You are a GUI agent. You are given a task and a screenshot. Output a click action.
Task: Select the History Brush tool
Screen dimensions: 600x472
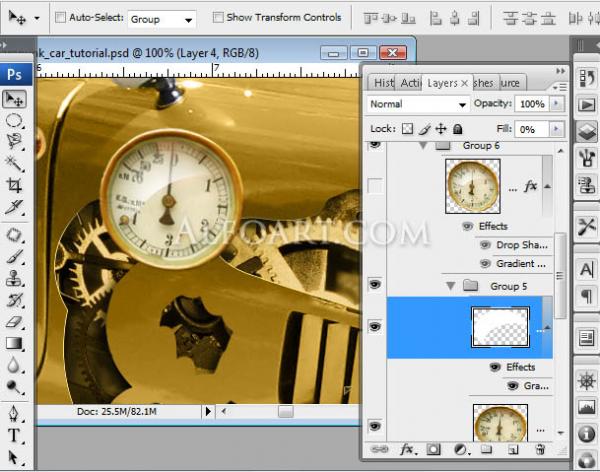coord(15,300)
